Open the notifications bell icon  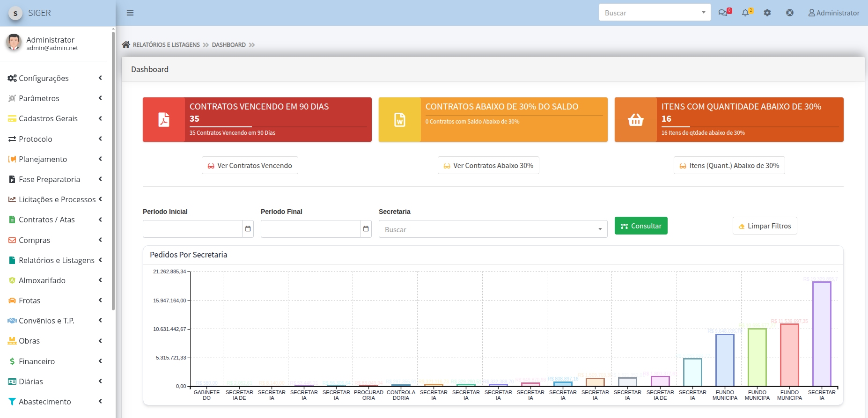click(x=746, y=13)
